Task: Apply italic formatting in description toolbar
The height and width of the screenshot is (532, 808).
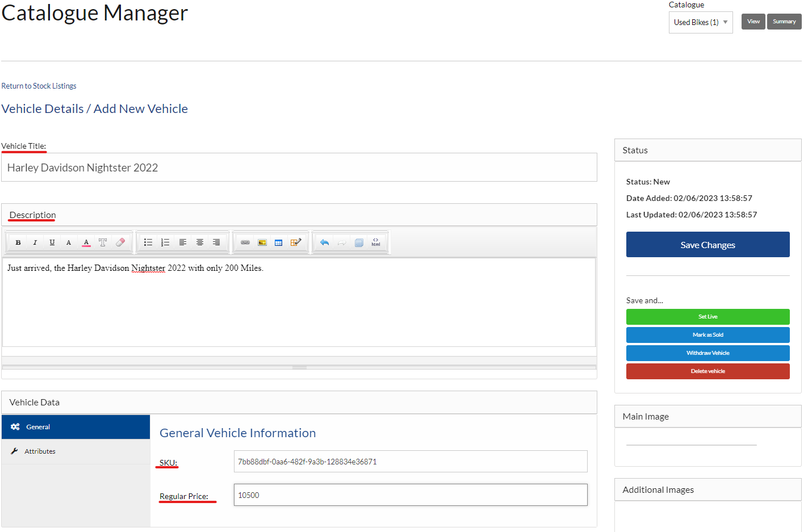Action: [35, 242]
